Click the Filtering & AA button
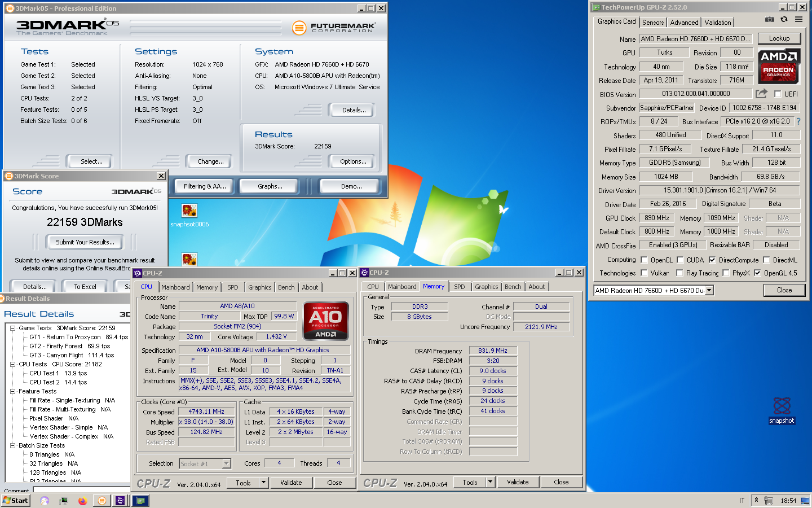Image resolution: width=812 pixels, height=508 pixels. [x=205, y=186]
